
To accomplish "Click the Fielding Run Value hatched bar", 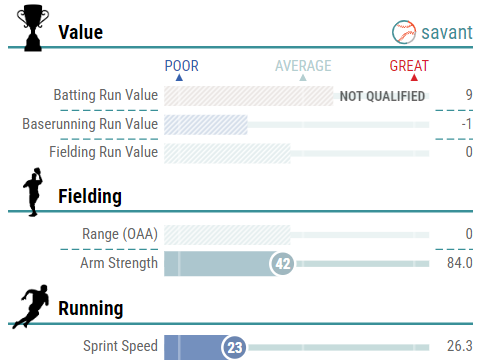I will coord(227,153).
